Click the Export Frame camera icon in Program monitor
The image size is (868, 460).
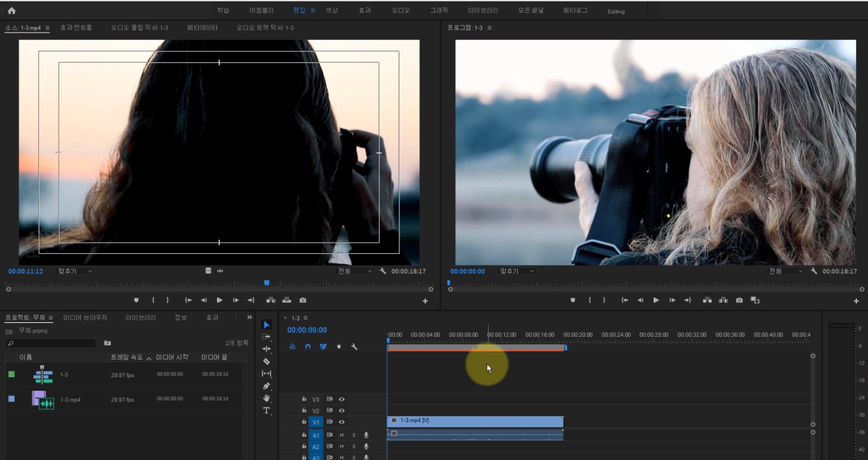[739, 301]
